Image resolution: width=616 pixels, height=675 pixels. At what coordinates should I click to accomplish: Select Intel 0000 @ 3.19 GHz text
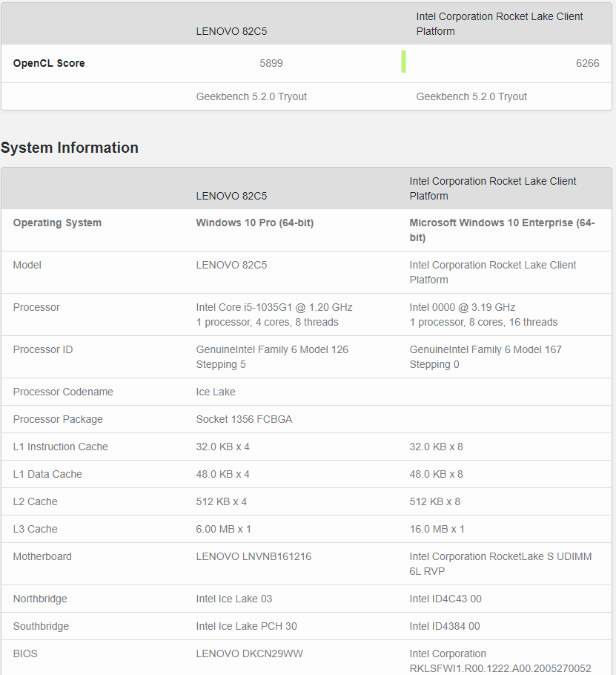[x=463, y=307]
